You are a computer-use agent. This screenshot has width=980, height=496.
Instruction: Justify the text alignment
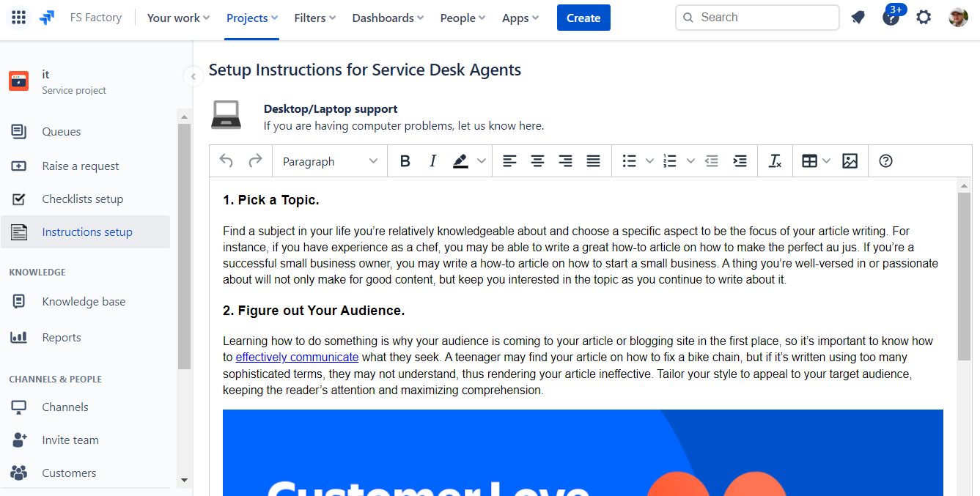594,161
